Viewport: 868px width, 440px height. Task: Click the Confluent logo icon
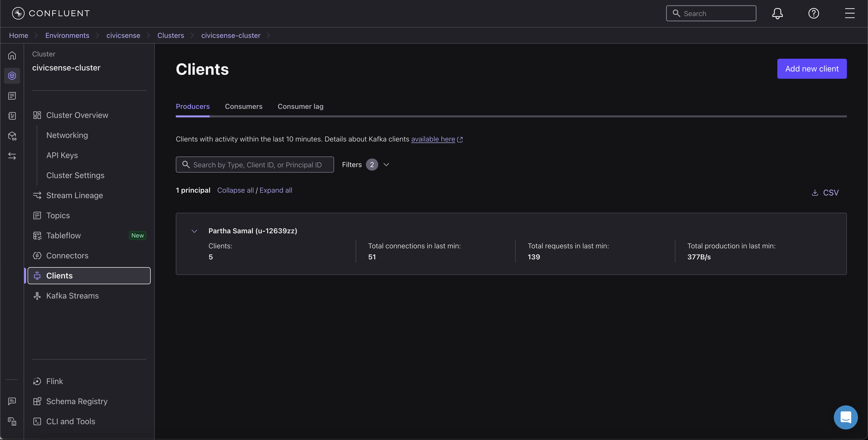click(x=18, y=14)
